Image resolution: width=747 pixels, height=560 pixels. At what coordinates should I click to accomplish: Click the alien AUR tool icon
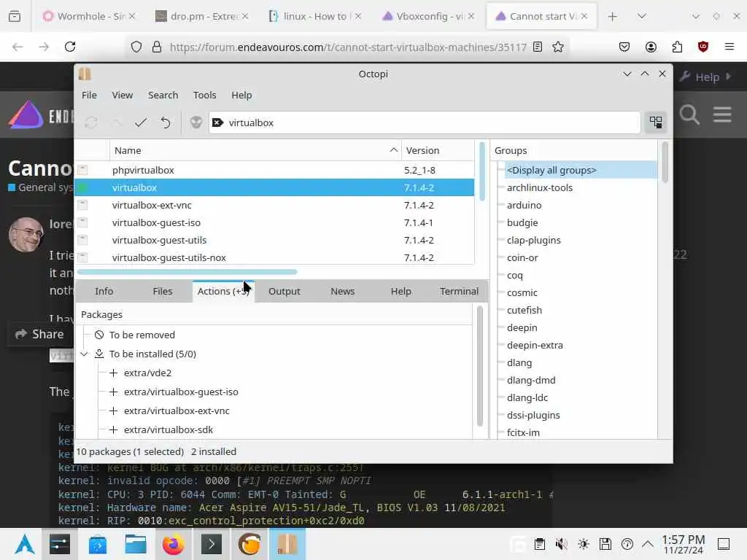[x=196, y=122]
